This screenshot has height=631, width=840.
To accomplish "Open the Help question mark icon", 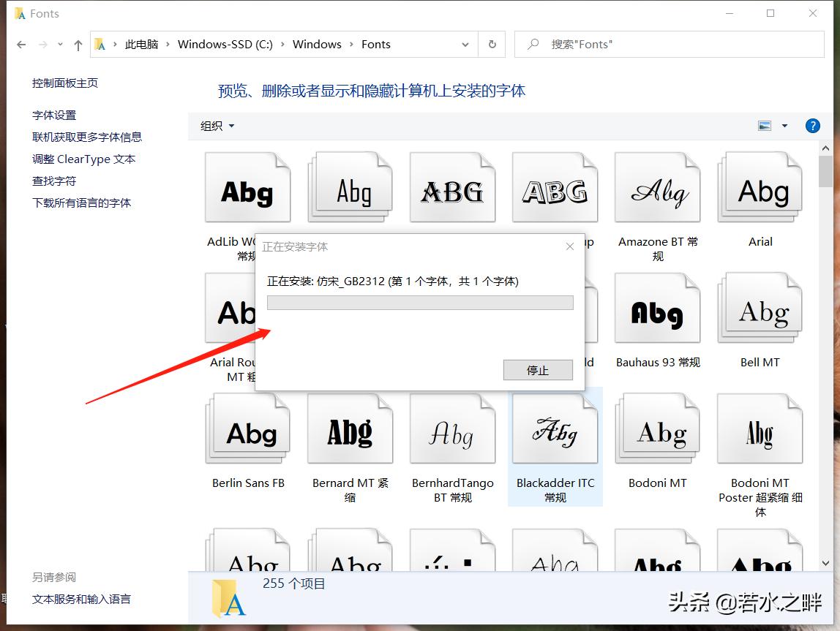I will 812,125.
